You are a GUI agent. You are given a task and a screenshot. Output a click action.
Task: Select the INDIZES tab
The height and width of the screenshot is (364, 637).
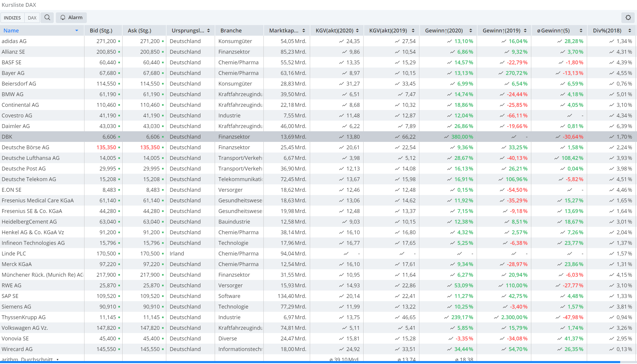click(x=12, y=18)
